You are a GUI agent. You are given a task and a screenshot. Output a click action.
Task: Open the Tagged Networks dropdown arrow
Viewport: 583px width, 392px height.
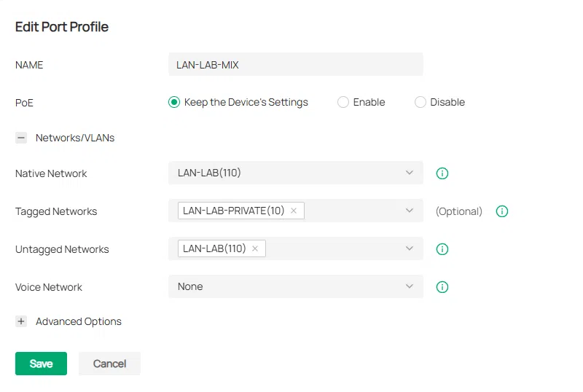(410, 211)
